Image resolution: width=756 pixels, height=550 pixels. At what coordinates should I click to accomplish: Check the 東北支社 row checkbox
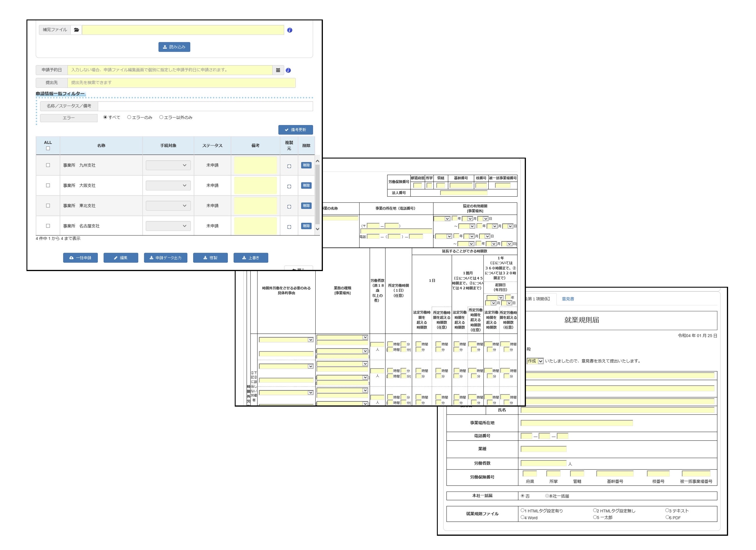[48, 206]
